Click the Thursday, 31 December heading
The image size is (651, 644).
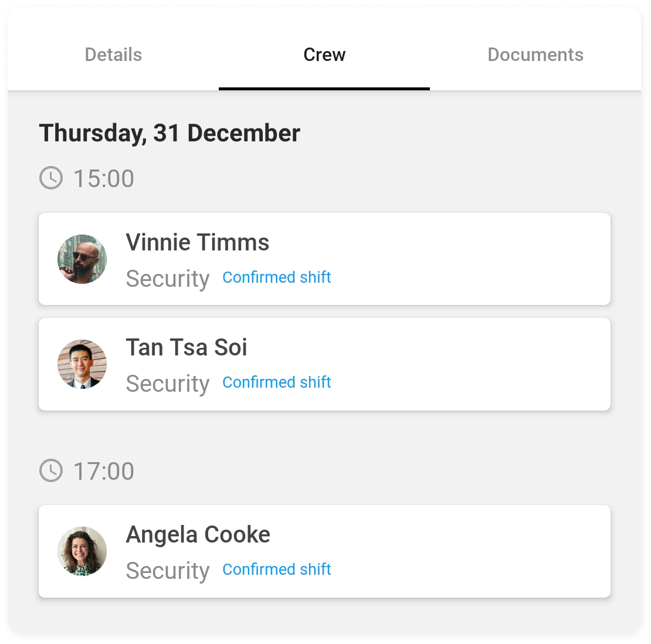169,133
